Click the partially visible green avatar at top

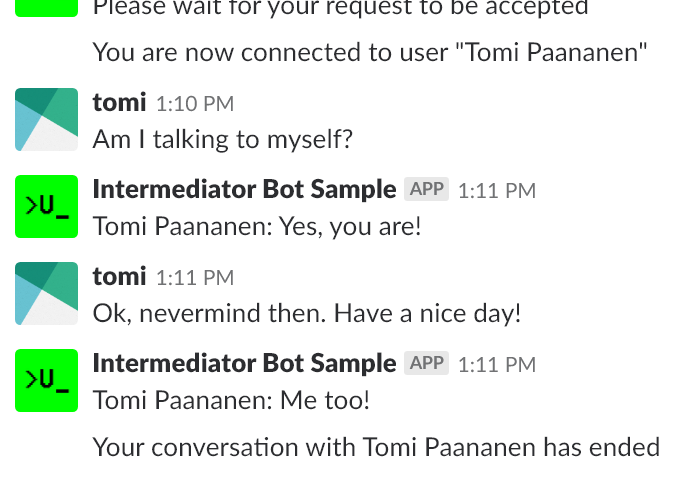click(46, 8)
